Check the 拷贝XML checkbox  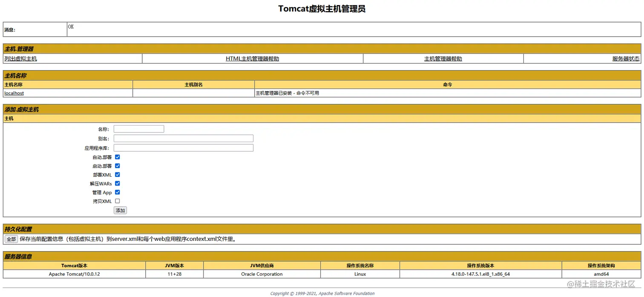[118, 201]
